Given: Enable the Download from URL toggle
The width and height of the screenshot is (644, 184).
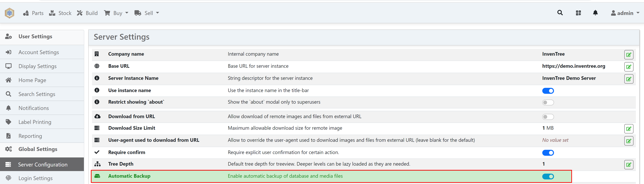Looking at the screenshot, I should coord(548,117).
